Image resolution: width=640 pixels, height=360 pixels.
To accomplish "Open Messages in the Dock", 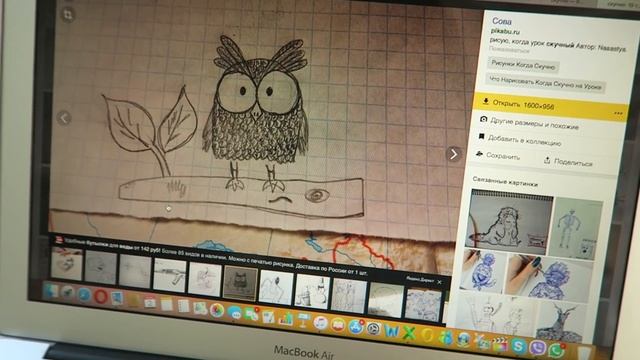I will click(x=234, y=313).
